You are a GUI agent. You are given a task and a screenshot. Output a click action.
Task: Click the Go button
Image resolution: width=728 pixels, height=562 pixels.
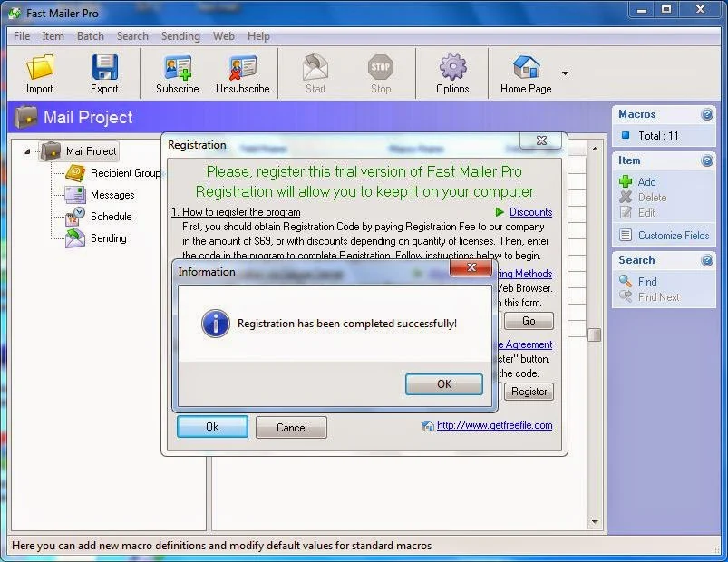click(x=529, y=321)
